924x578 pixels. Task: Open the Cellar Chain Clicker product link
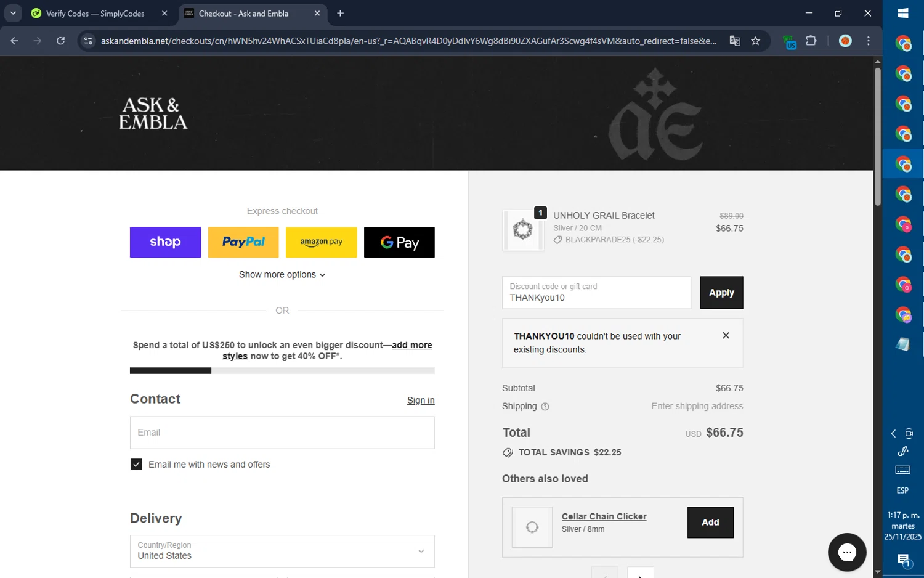coord(604,516)
